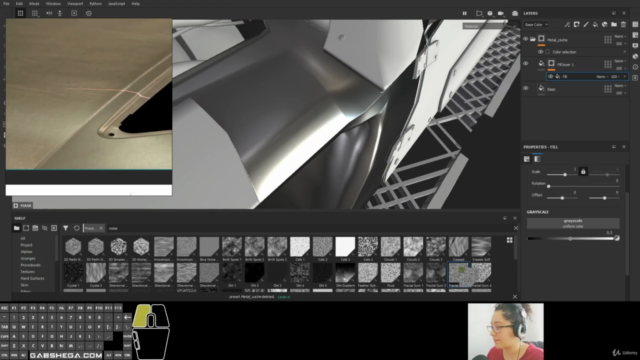This screenshot has height=360, width=640.
Task: Open the Edit menu
Action: (x=19, y=4)
